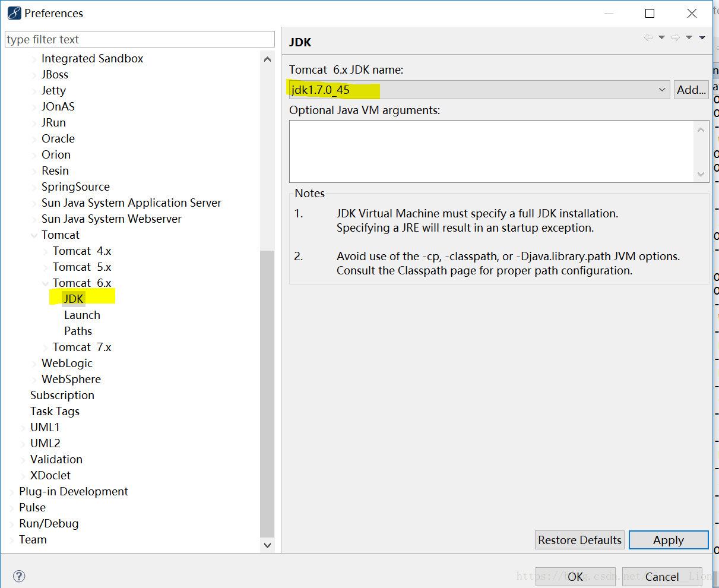Select the Launch item under Tomcat 6.x
Image resolution: width=719 pixels, height=588 pixels.
coord(82,315)
